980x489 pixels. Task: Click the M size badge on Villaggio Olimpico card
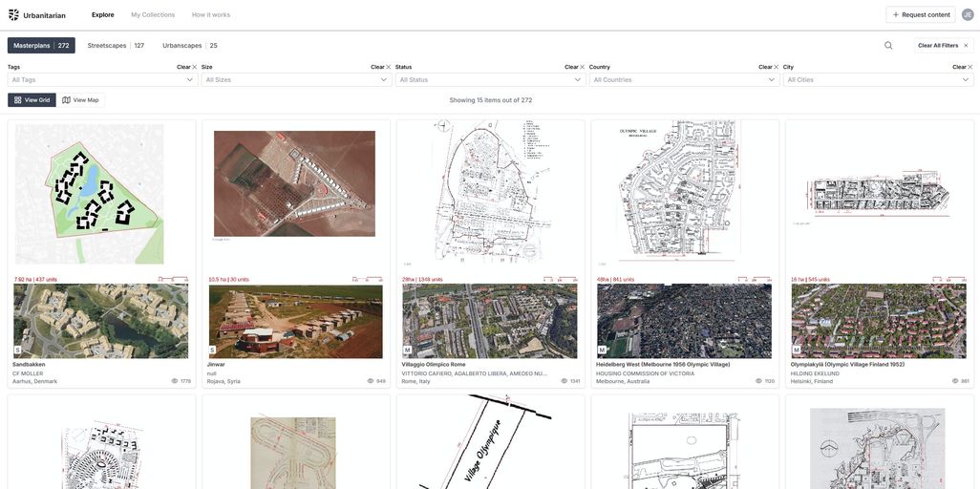(407, 351)
